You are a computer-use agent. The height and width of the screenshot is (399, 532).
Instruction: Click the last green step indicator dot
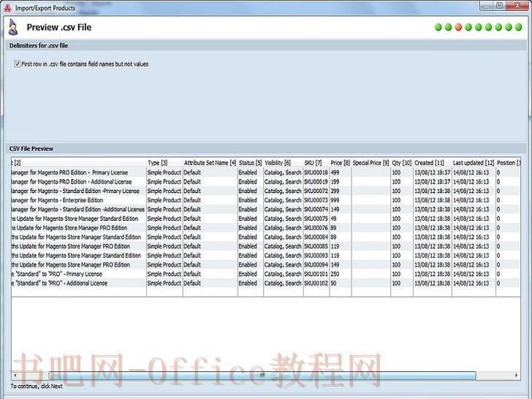click(x=518, y=27)
